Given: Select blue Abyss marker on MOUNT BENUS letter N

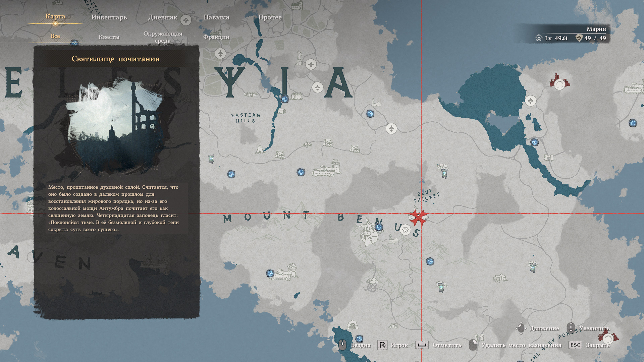Looking at the screenshot, I should (379, 228).
